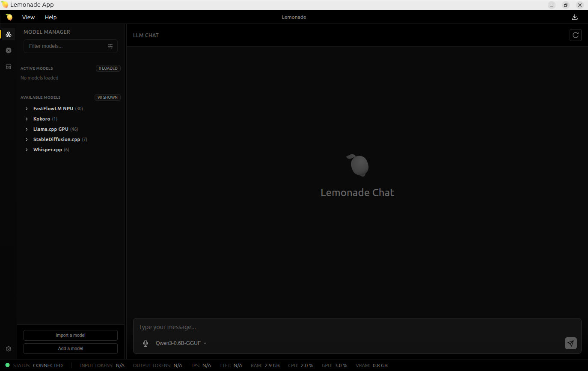
Task: Open the View menu
Action: 28,17
